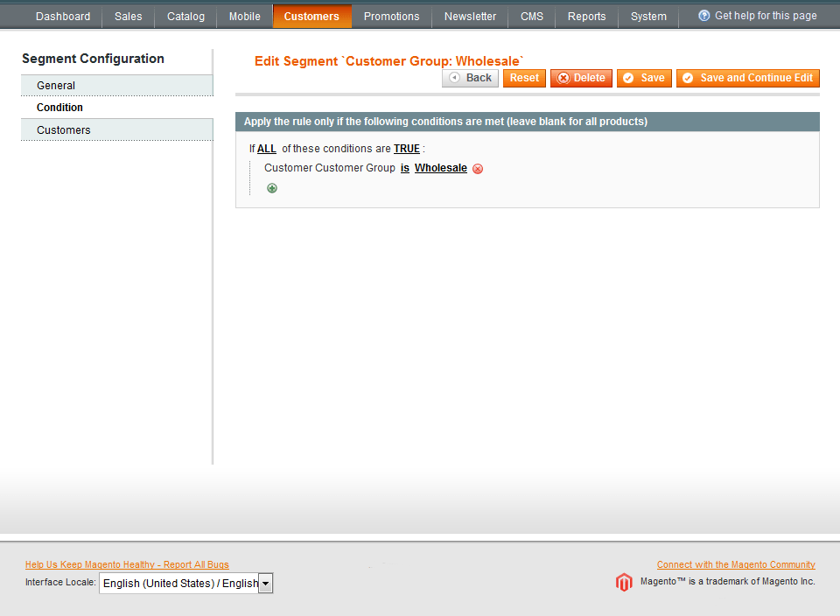The image size is (840, 616).
Task: Click the 'Apply the rule only' header text
Action: pos(445,122)
